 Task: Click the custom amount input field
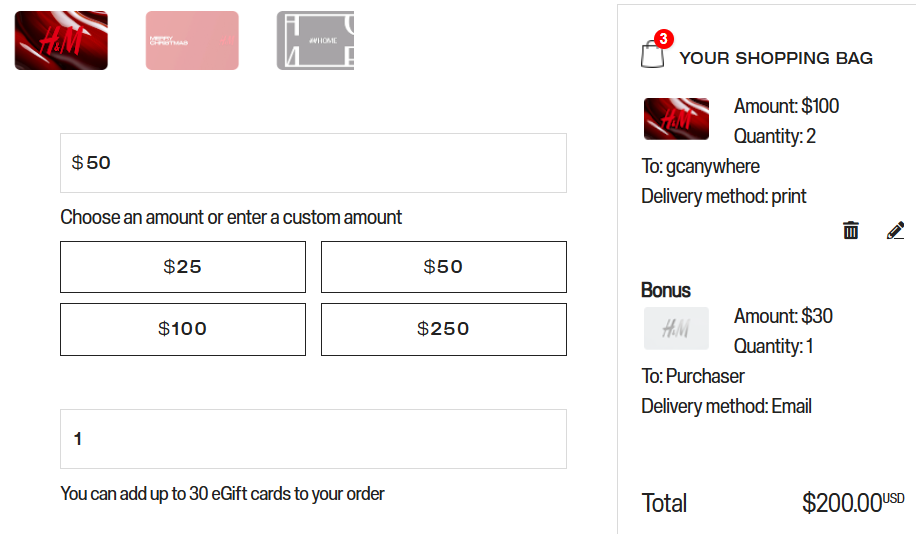[313, 163]
